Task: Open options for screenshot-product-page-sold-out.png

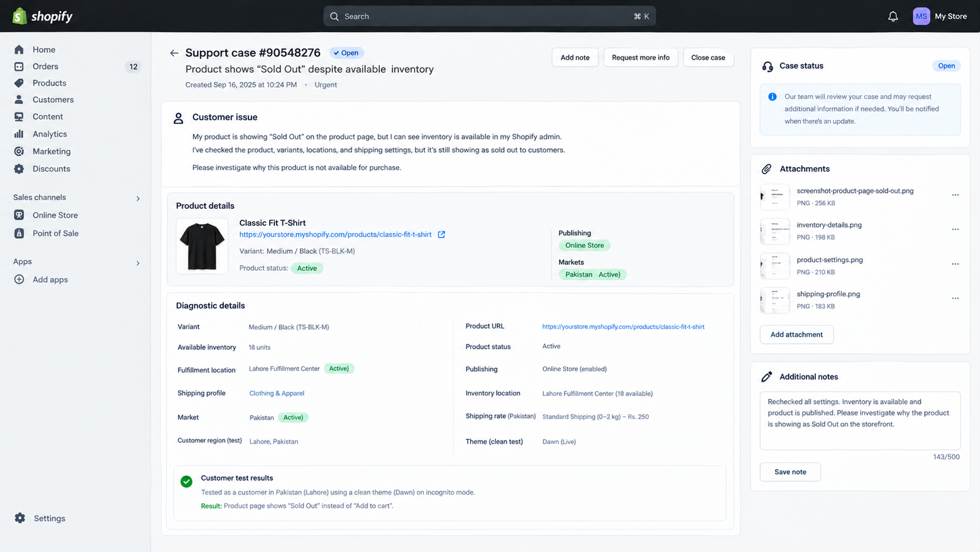Action: pyautogui.click(x=955, y=195)
